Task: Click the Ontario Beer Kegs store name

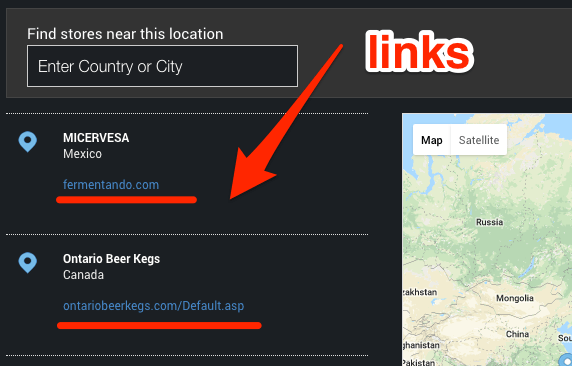Action: point(111,259)
